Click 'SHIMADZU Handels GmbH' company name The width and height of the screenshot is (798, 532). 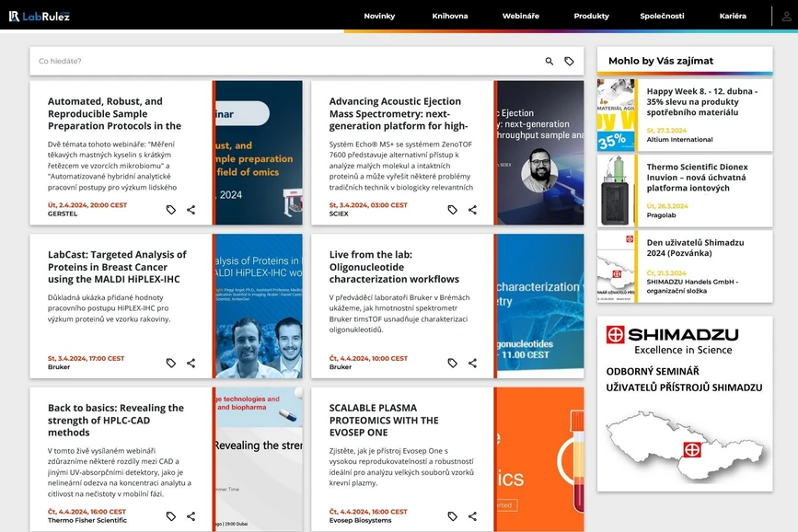(x=692, y=286)
